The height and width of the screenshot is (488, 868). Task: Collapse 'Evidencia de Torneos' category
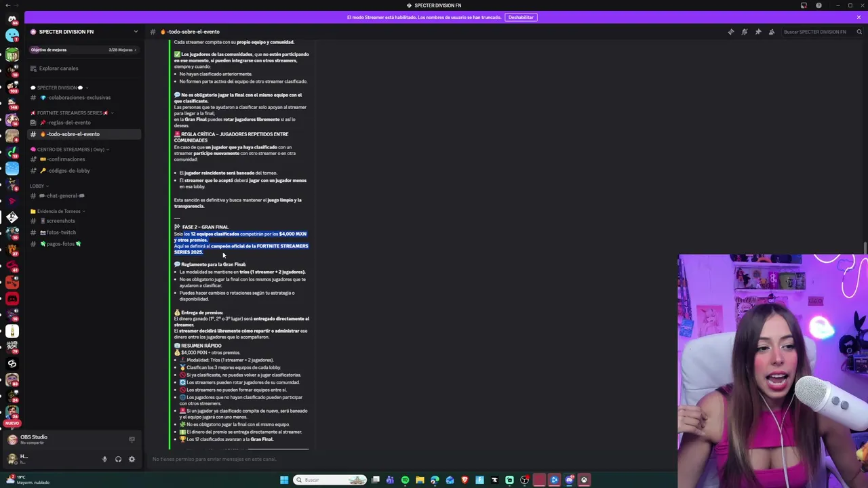point(58,211)
